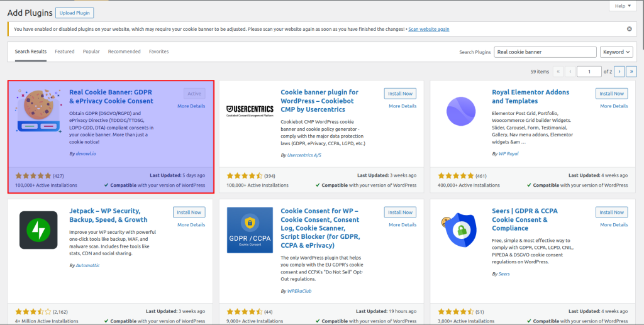The image size is (644, 325).
Task: Open the devowl.io author link
Action: 86,153
